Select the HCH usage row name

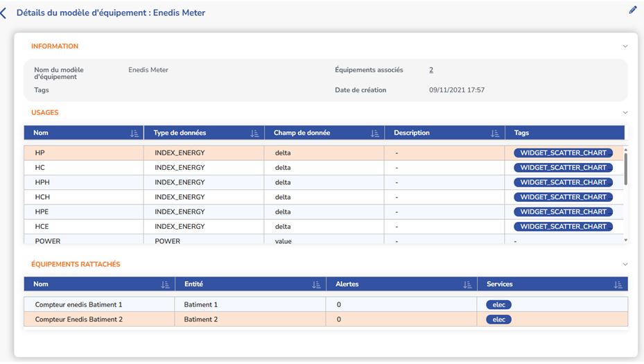(42, 197)
